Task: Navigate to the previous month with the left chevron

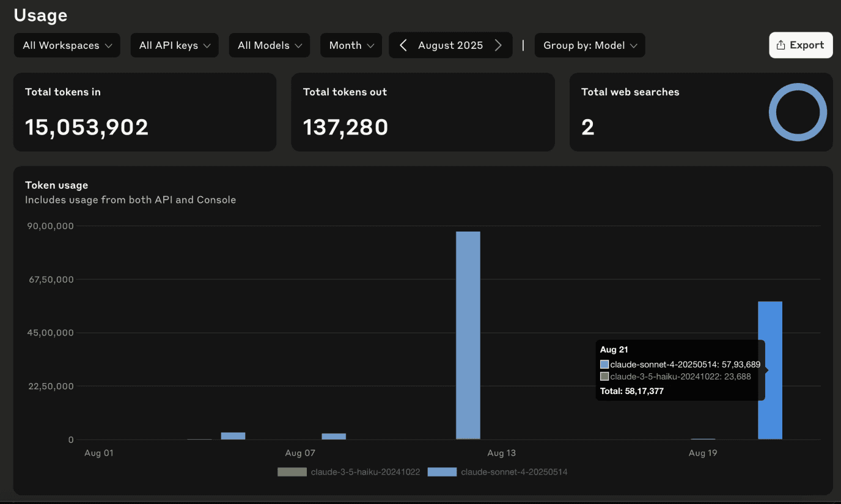Action: (403, 45)
